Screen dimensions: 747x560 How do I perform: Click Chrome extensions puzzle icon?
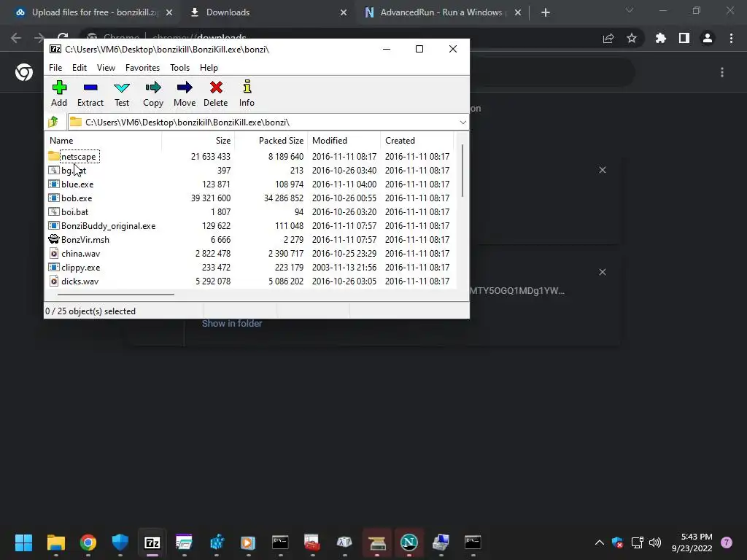tap(661, 38)
